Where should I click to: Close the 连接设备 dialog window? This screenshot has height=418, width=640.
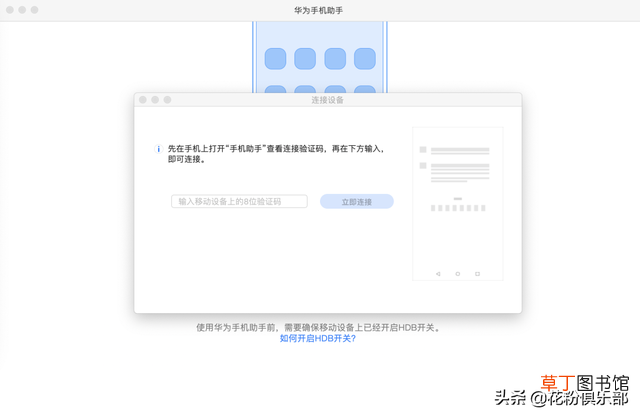(143, 100)
